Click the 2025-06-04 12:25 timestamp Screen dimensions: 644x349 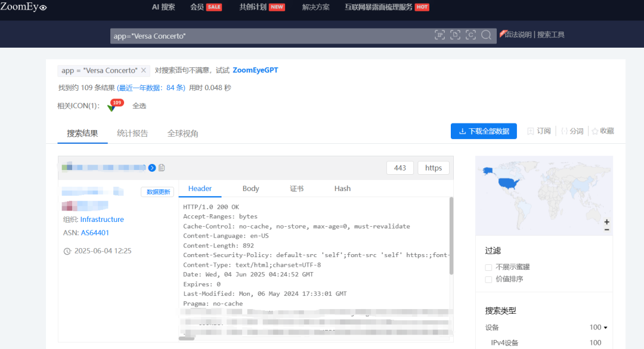click(x=103, y=251)
